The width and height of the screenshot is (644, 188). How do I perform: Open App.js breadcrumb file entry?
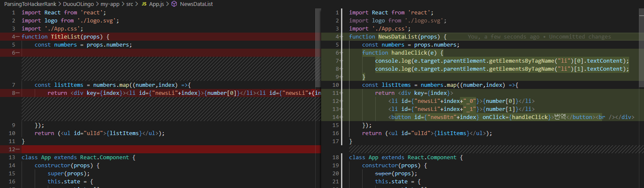[x=157, y=4]
